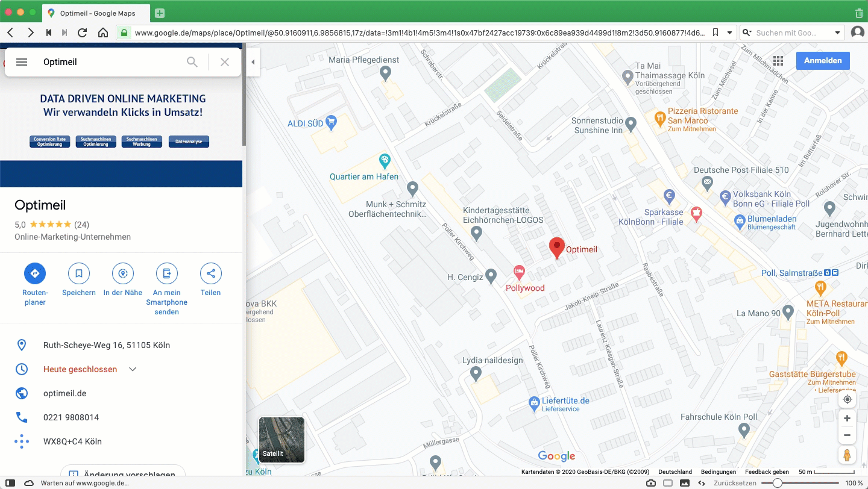
Task: Open the Routenplaner directions icon
Action: coord(34,273)
